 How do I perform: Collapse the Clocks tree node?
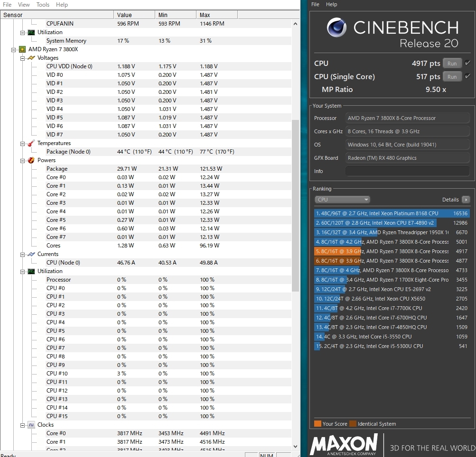click(x=22, y=425)
